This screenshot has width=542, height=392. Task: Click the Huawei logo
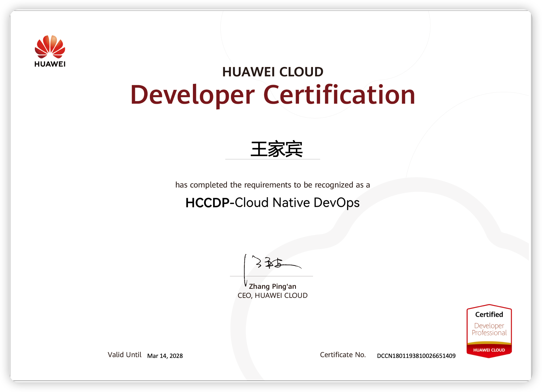50,51
